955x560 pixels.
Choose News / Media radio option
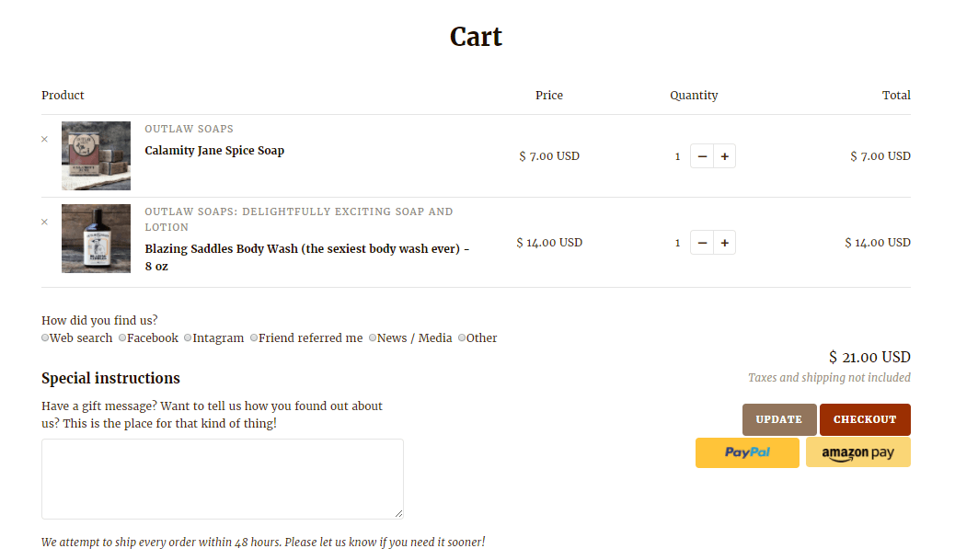tap(372, 337)
